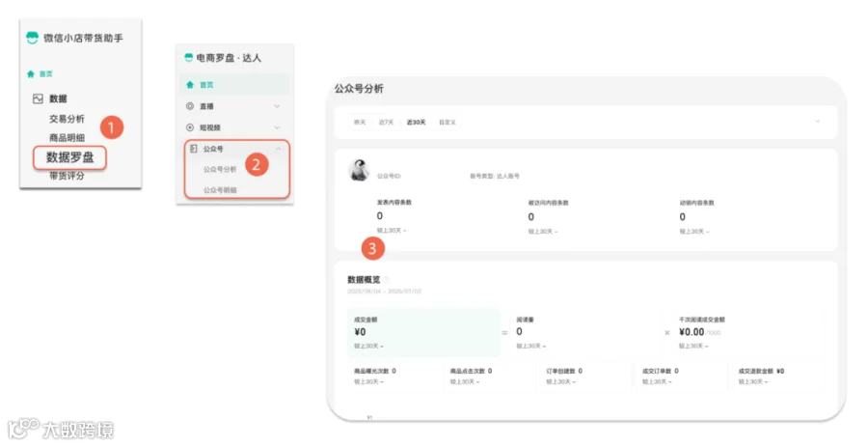Click the 数据 chart icon in sidebar
Viewport: 868px width, 446px height.
coord(38,98)
